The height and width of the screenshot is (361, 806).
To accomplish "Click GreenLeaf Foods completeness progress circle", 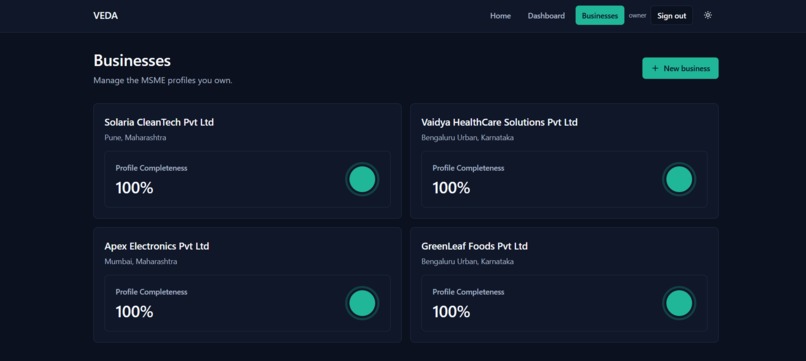I will [x=679, y=303].
